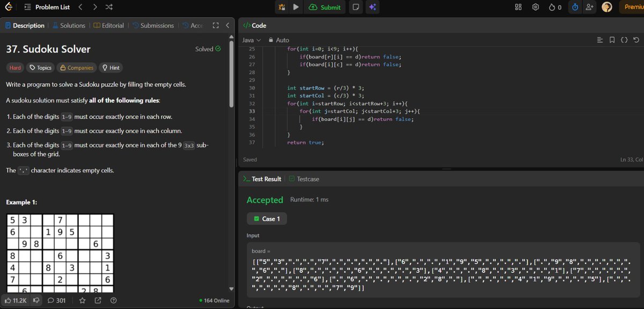Screen dimensions: 644x309
Task: Expand the Companies tag
Action: tap(77, 68)
